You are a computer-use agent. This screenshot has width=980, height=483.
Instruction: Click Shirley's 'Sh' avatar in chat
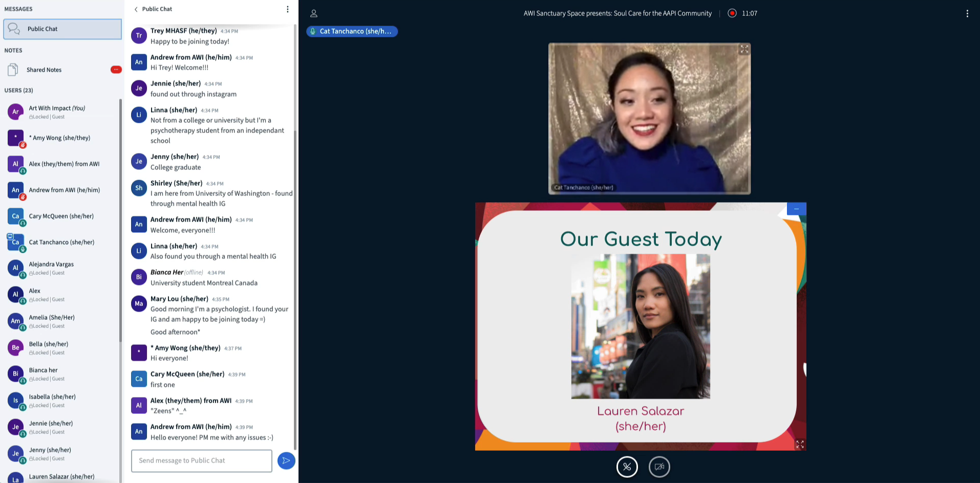[x=139, y=188]
